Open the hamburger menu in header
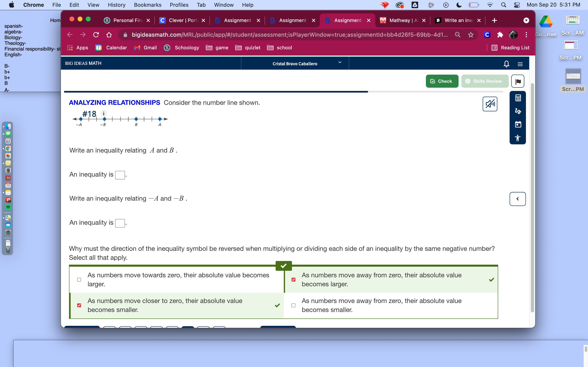588x367 pixels. [520, 64]
